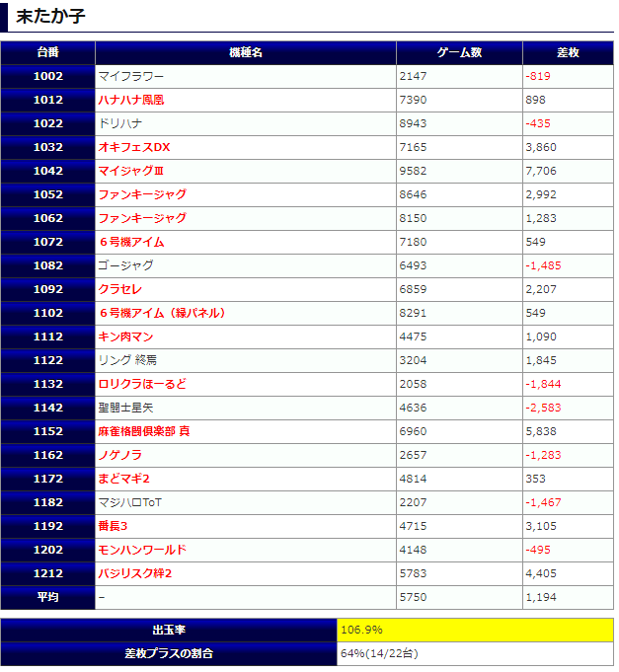Open the 麻雀格闘倶楽部 真 link
Screen dimensions: 619x672
pos(144,431)
